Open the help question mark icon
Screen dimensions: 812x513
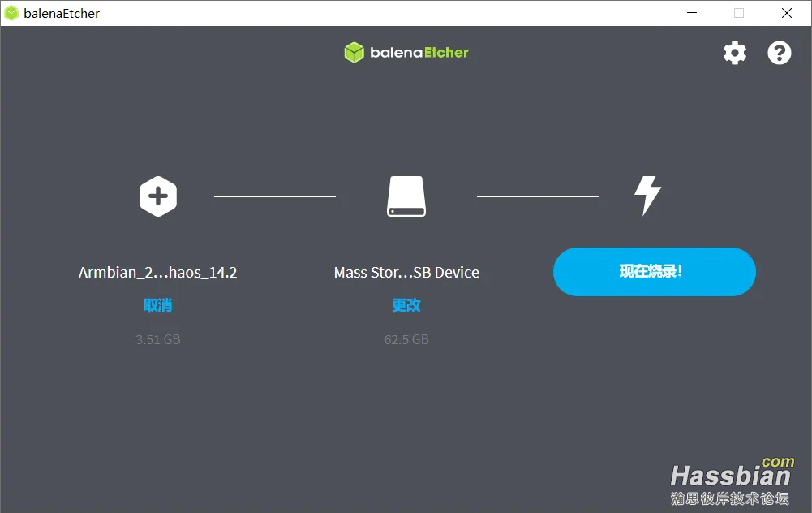tap(779, 53)
